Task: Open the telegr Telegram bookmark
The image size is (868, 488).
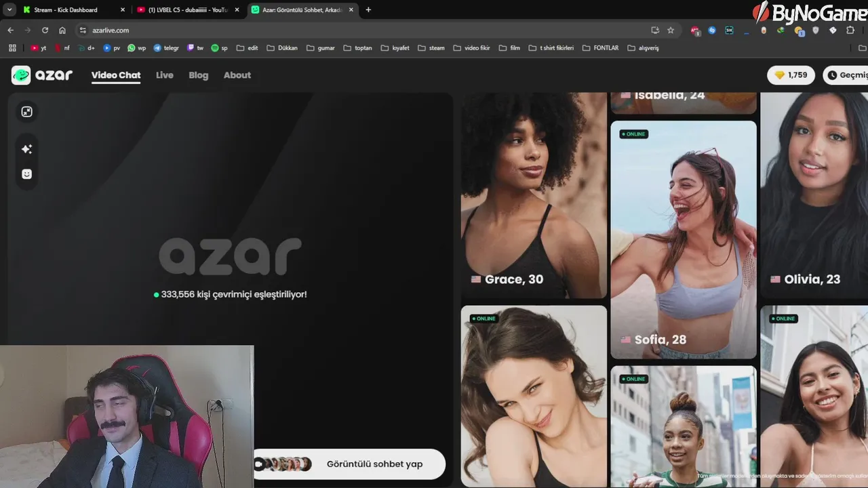Action: point(166,48)
